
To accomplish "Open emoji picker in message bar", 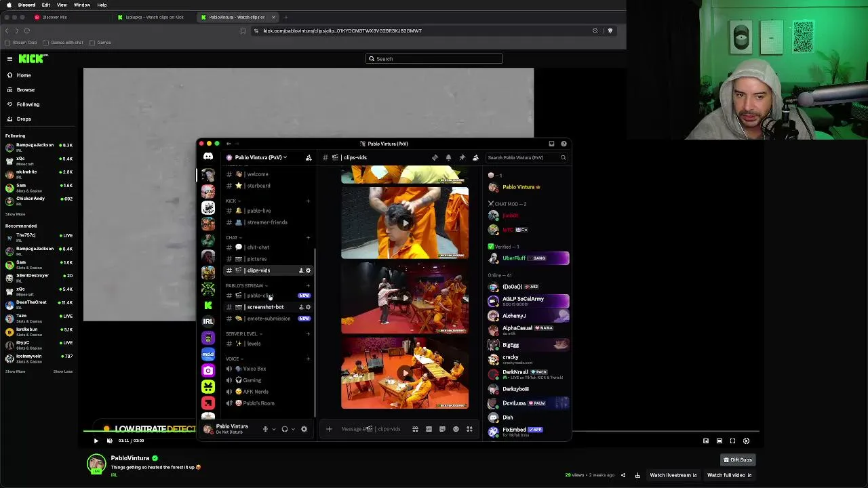I will (x=456, y=429).
